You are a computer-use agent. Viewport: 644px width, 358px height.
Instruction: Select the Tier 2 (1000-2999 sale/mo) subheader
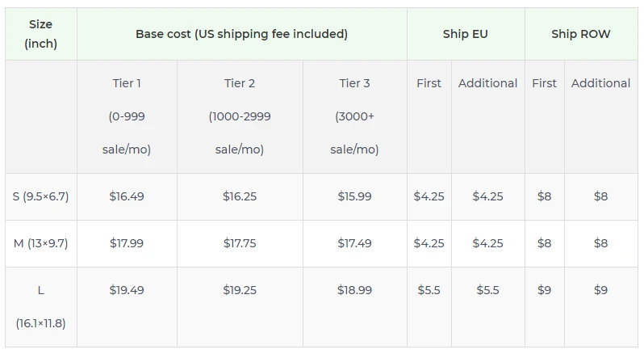coord(240,116)
